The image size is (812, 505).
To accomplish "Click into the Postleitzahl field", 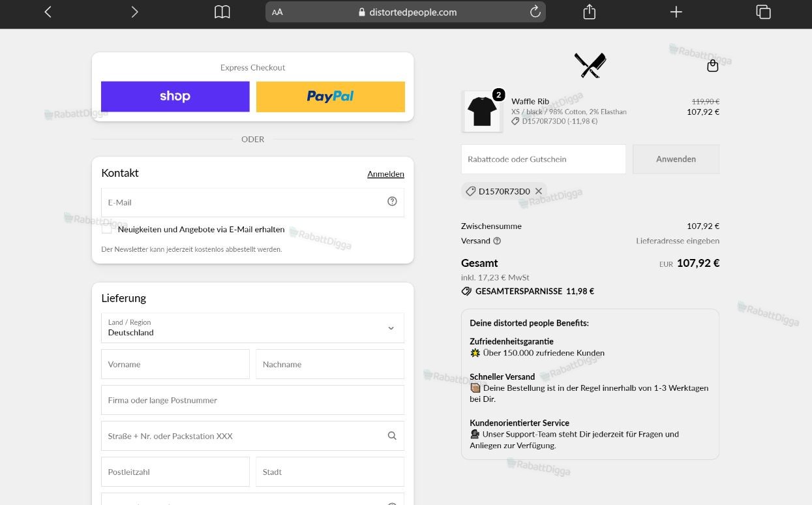I will [x=175, y=472].
